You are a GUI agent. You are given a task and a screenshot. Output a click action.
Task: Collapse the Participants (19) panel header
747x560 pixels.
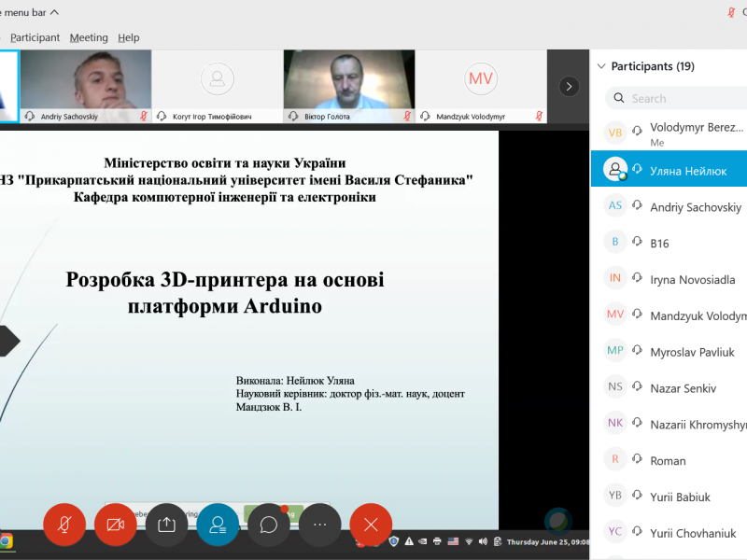tap(600, 66)
